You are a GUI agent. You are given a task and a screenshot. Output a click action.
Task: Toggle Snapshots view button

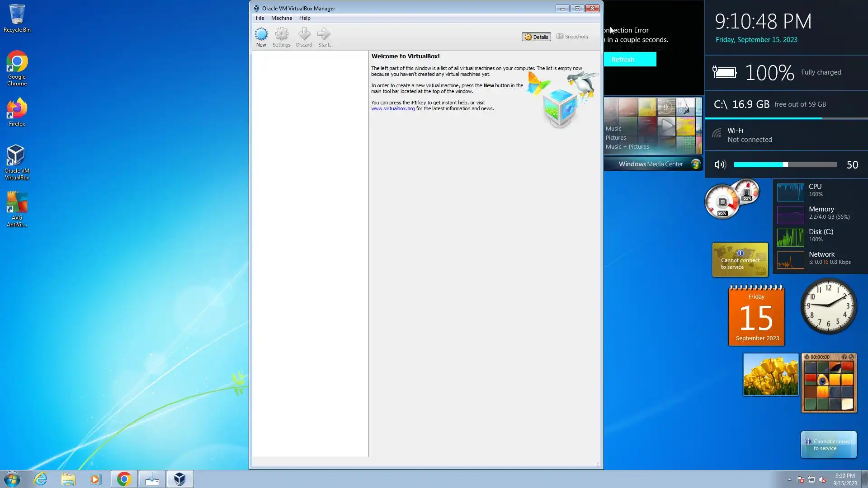tap(572, 37)
